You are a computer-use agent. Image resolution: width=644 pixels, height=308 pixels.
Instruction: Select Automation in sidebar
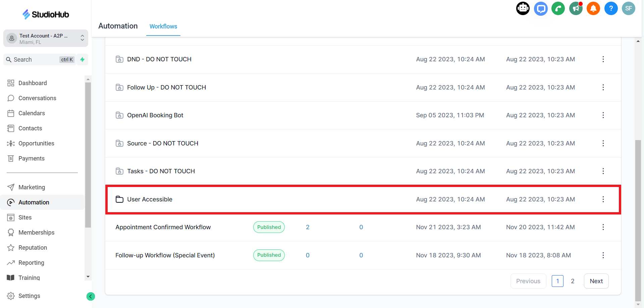click(x=42, y=202)
